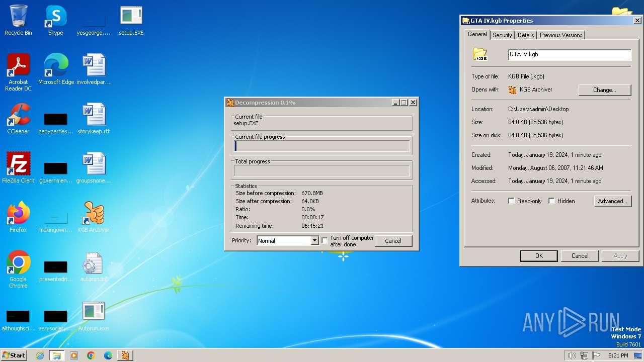Open Windows Media Player taskbar icon
The image size is (644, 362).
click(x=74, y=355)
